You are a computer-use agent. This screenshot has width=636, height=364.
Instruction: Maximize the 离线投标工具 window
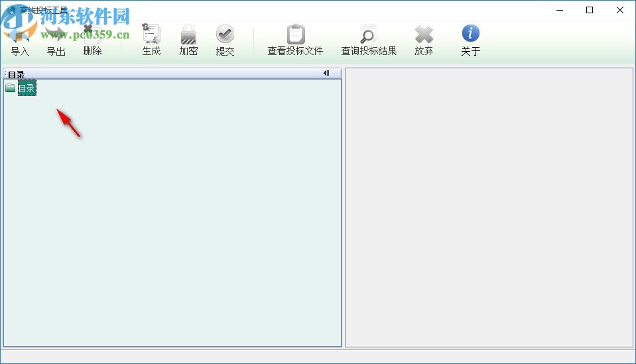[590, 10]
